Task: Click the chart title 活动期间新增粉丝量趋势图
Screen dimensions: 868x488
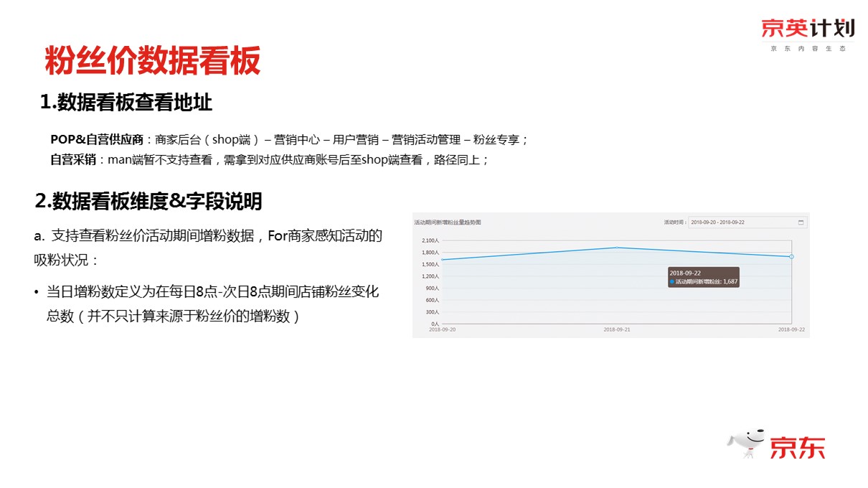Action: pyautogui.click(x=448, y=222)
